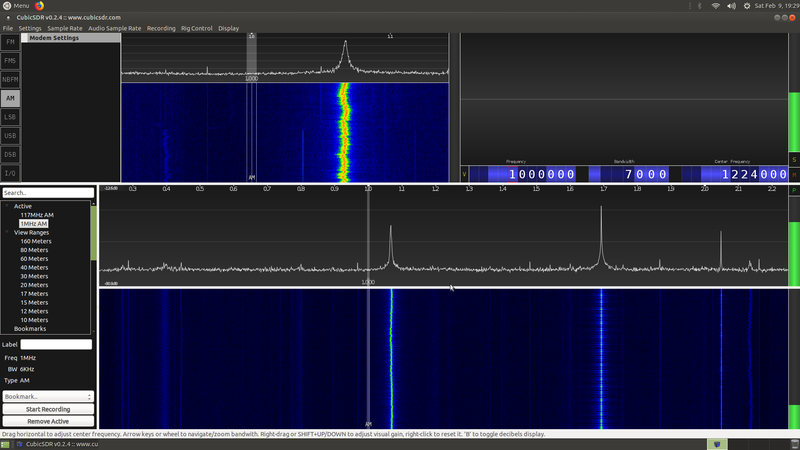
Task: Click the bookmark tree scrollbar thumb
Action: pyautogui.click(x=93, y=233)
